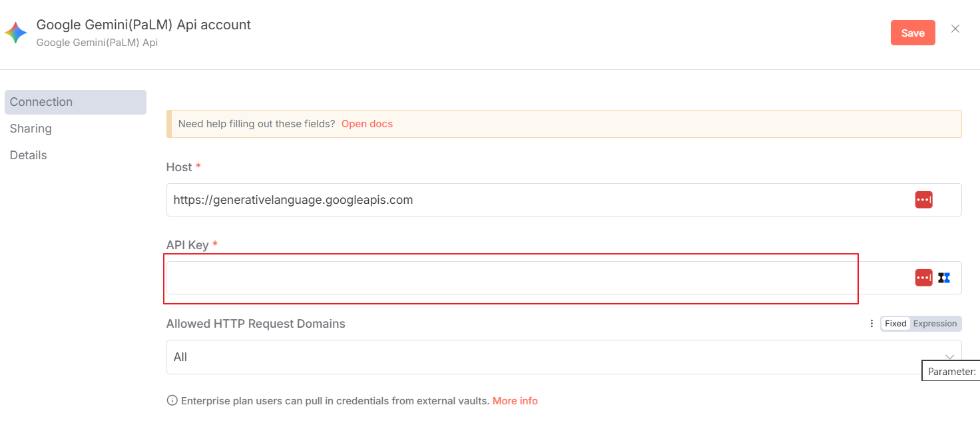The image size is (980, 421).
Task: Open the three-dot options for Allowed HTTP Request Domains
Action: click(871, 324)
